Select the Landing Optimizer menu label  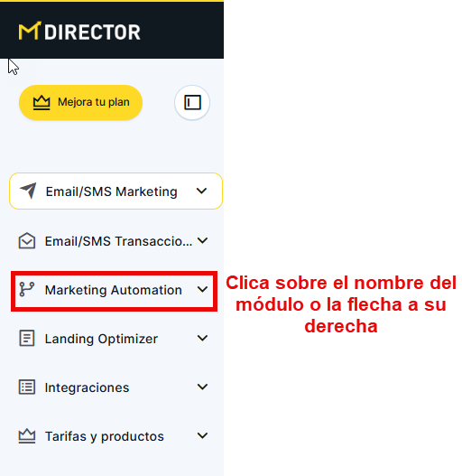[x=101, y=339]
